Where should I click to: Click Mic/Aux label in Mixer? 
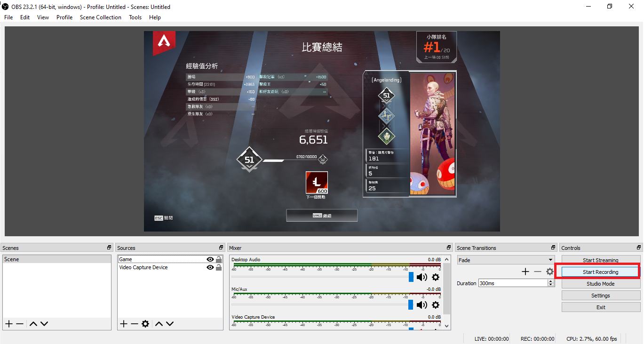[x=239, y=289]
